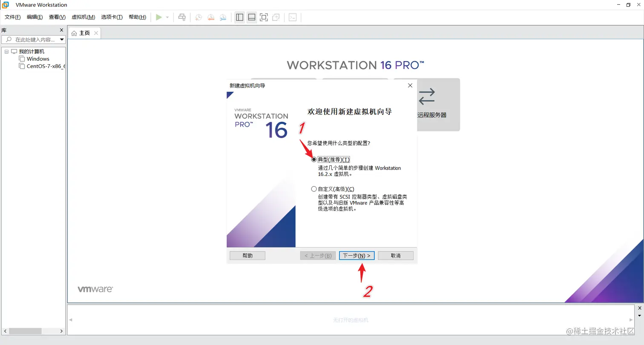
Task: Click the thumbnail bar right scroll arrow
Action: pos(632,320)
